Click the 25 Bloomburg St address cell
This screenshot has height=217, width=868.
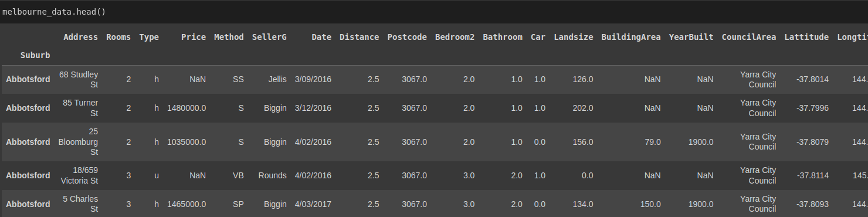tap(78, 142)
